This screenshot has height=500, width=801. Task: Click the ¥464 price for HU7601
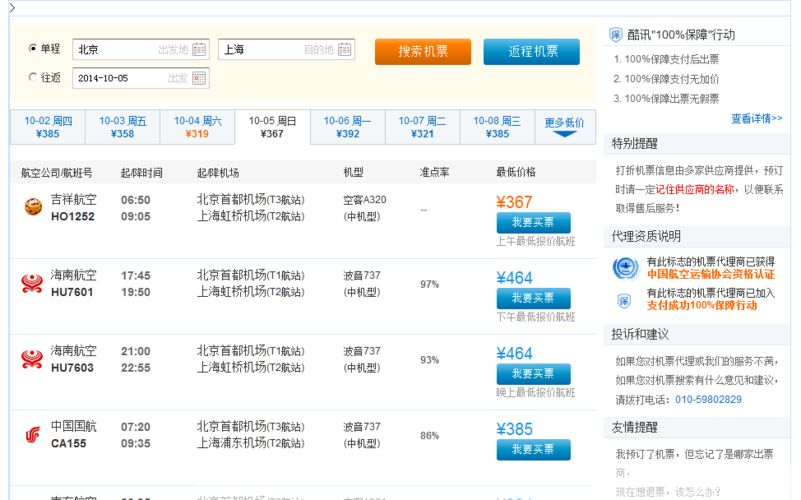(514, 277)
